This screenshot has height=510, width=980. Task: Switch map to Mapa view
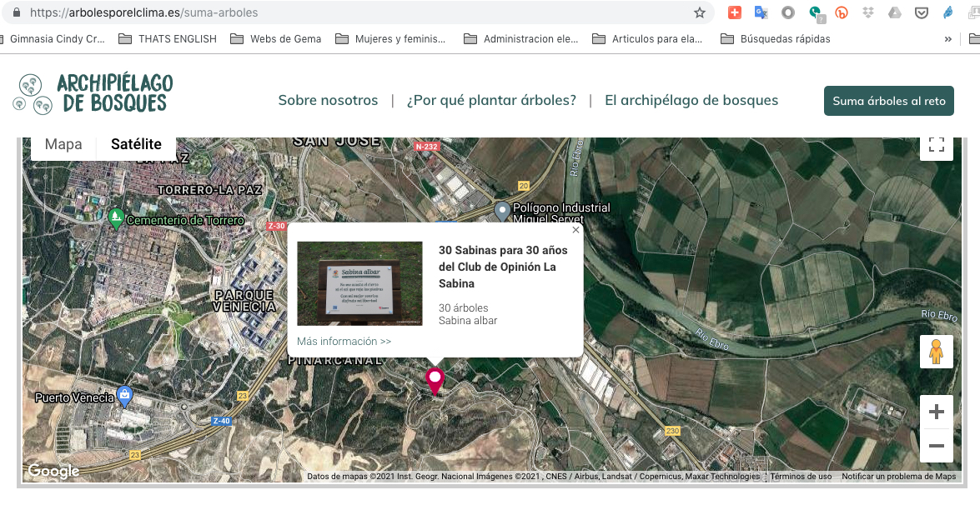pyautogui.click(x=63, y=144)
